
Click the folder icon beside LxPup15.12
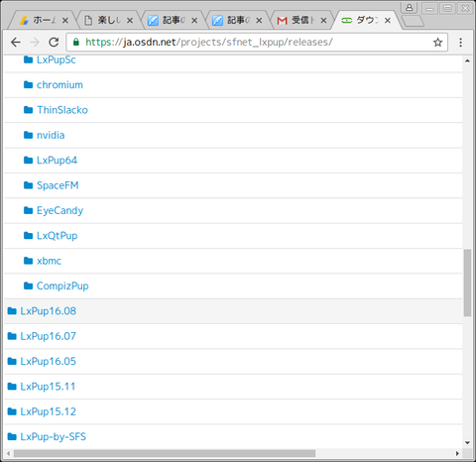pos(12,411)
